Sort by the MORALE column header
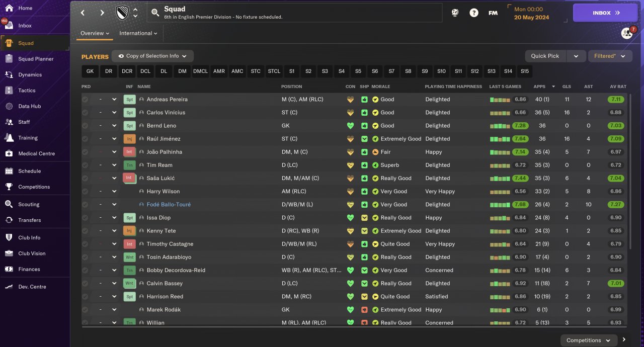644x347 pixels. point(381,86)
